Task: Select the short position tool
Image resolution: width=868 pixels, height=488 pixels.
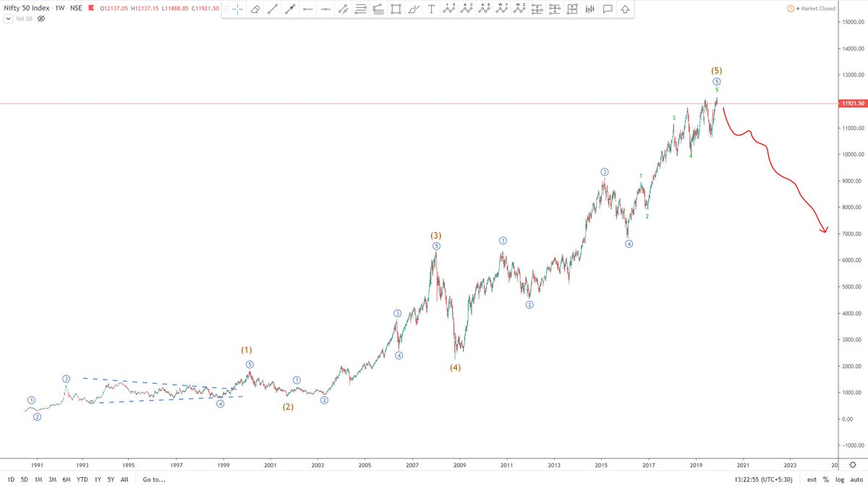Action: coord(555,9)
